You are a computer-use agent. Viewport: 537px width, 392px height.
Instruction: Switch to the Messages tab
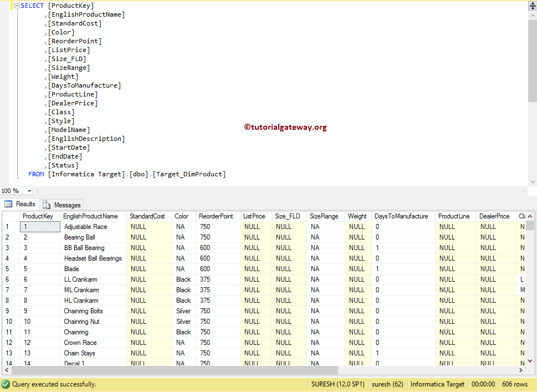pos(62,205)
